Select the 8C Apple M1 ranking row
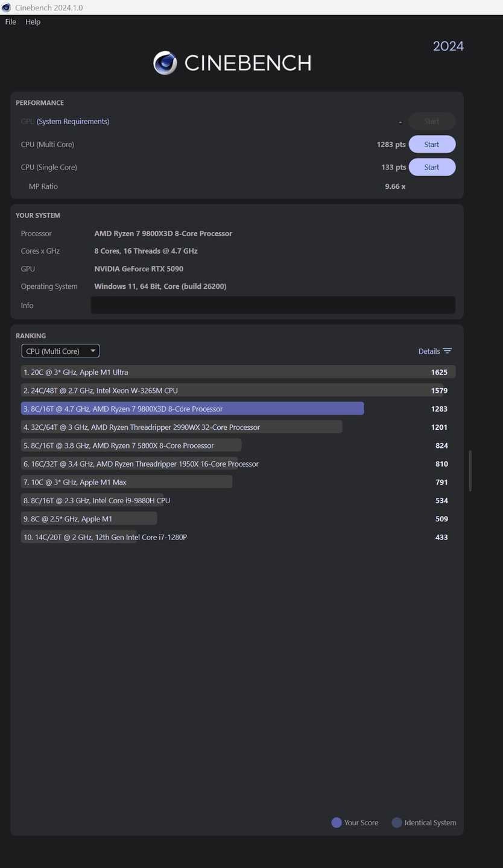The image size is (503, 868). (x=238, y=519)
